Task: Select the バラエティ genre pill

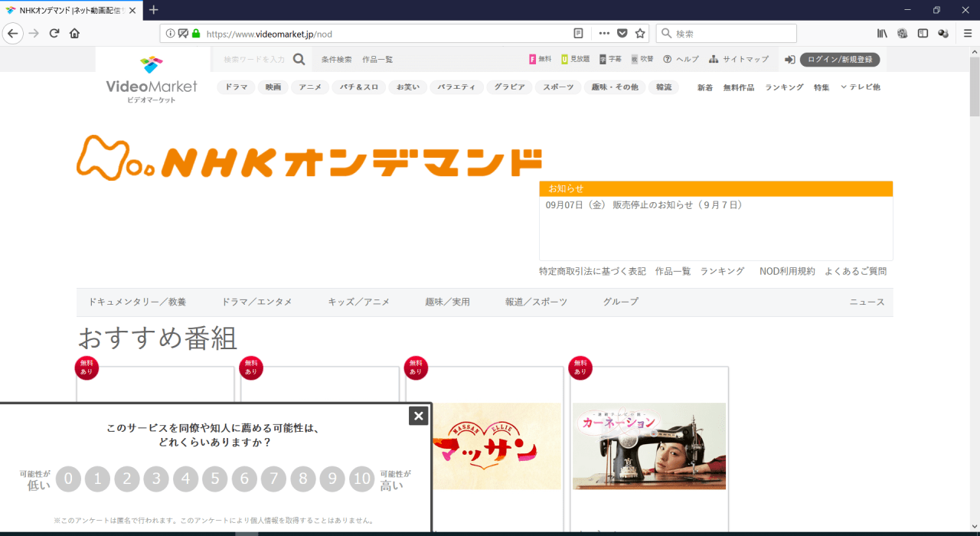Action: 456,87
